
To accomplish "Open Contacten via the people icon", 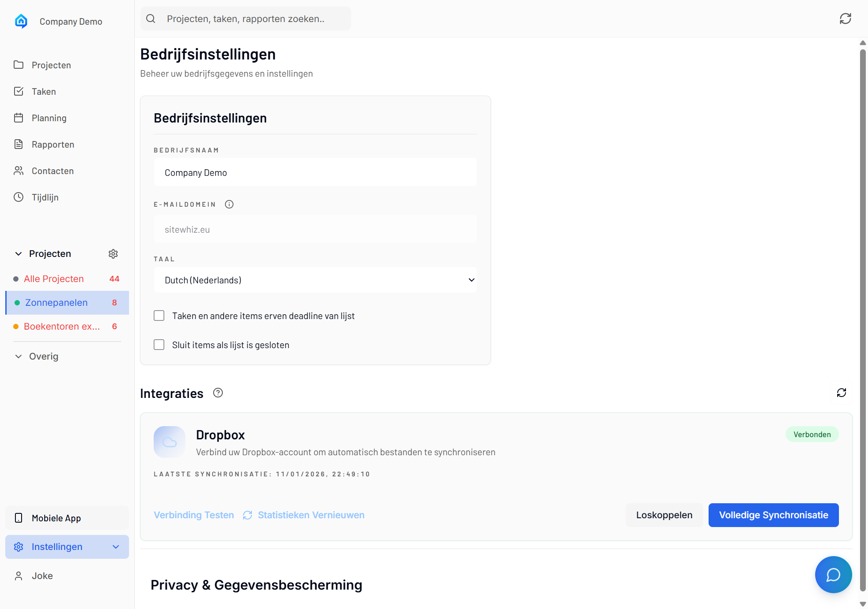I will (x=18, y=171).
